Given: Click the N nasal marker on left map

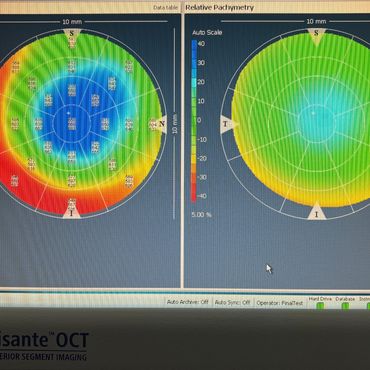Looking at the screenshot, I should 162,124.
